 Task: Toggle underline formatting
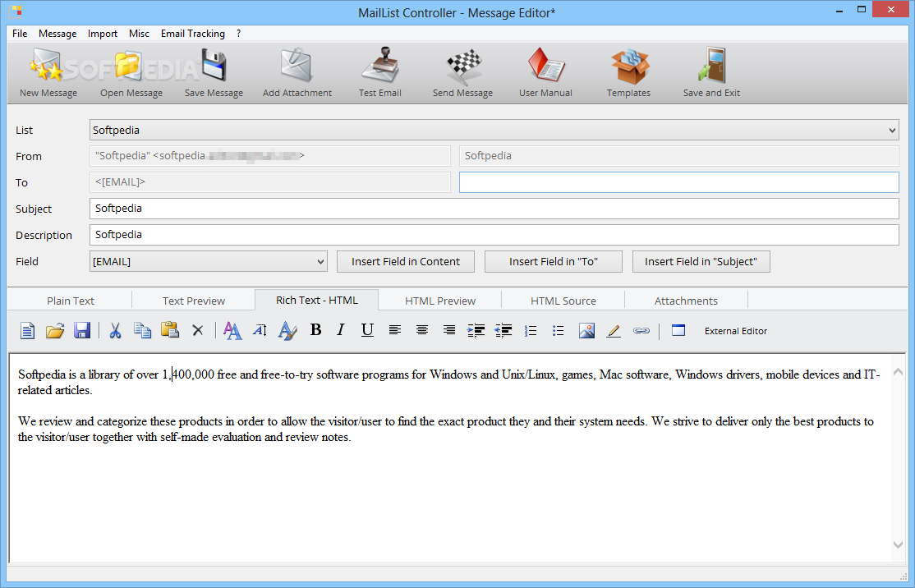367,330
